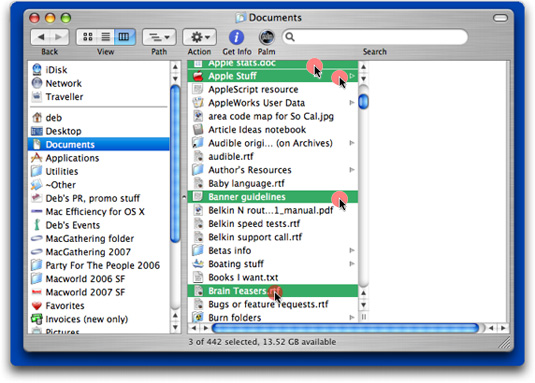
Task: Open MacGathering 2007 in the sidebar
Action: pos(99,252)
